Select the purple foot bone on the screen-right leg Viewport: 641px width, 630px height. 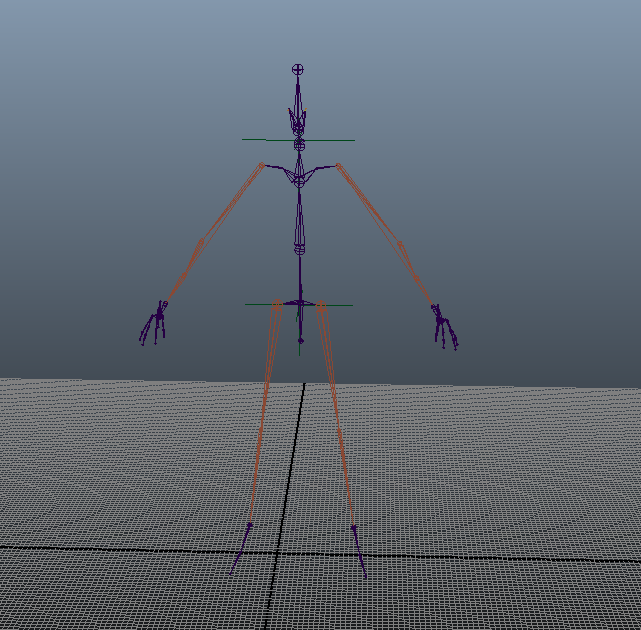(x=360, y=553)
